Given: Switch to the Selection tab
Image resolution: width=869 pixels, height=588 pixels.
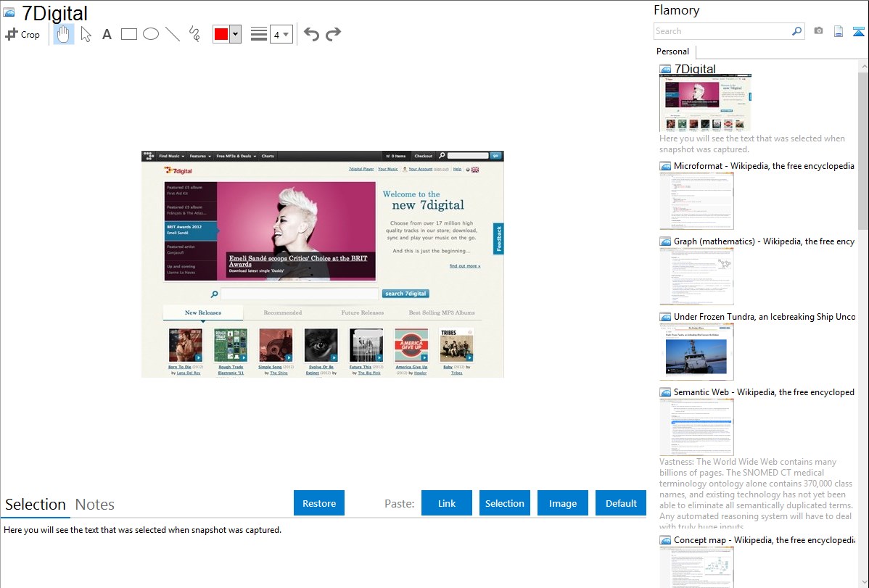Looking at the screenshot, I should (x=36, y=505).
